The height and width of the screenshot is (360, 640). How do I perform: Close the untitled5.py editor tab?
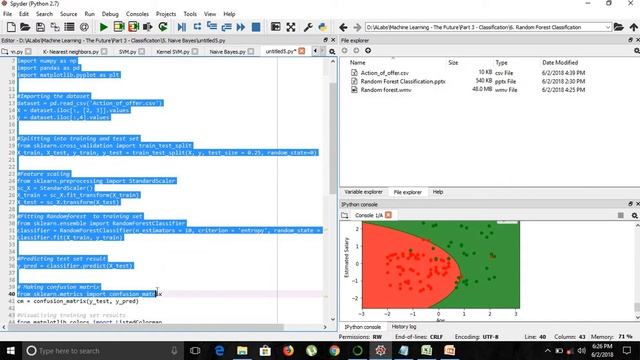302,51
